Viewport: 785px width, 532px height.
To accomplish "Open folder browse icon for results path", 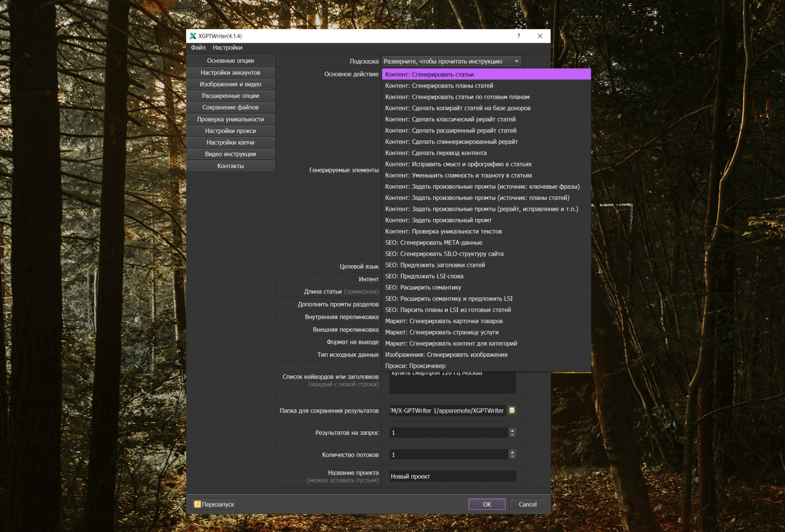I will (512, 411).
